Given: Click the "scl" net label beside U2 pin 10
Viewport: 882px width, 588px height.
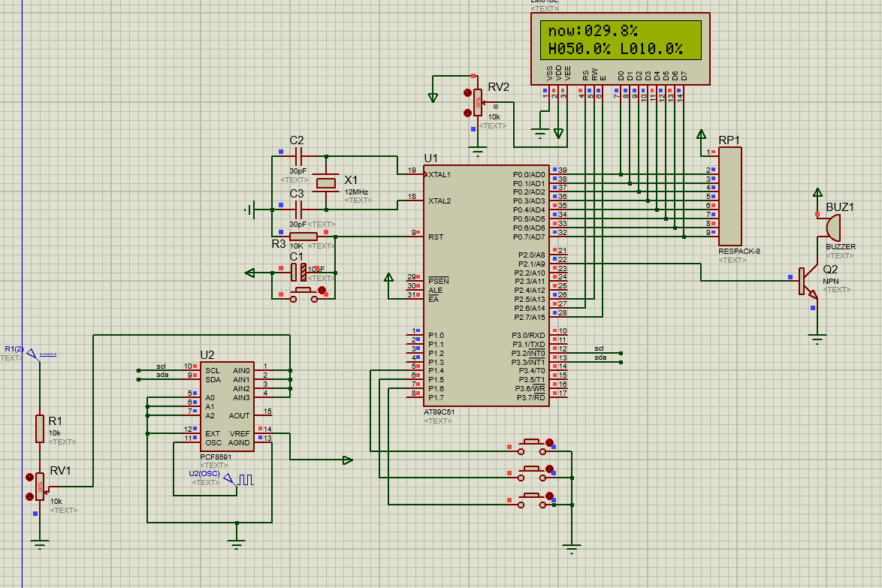Looking at the screenshot, I should 161,366.
